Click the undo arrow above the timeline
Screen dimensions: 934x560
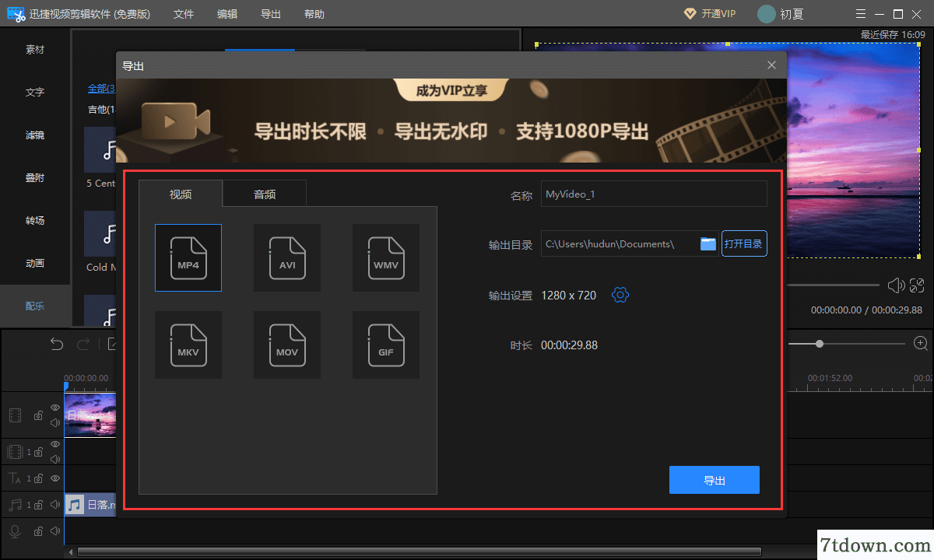tap(57, 344)
